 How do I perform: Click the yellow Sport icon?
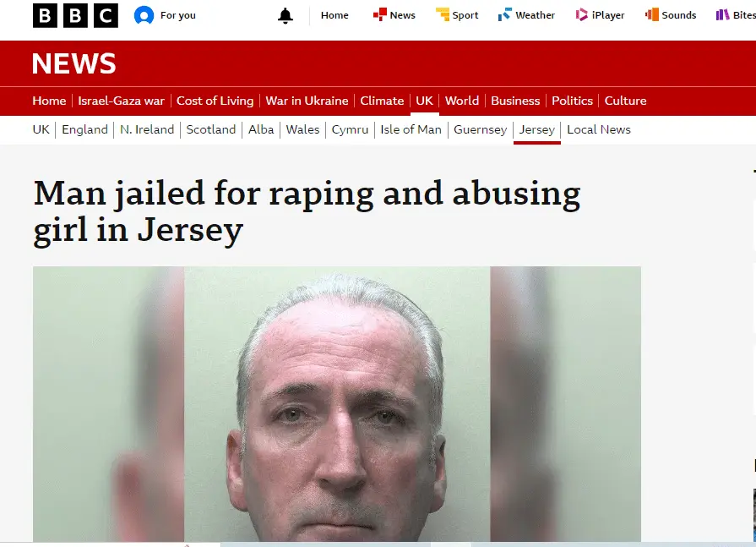(442, 14)
